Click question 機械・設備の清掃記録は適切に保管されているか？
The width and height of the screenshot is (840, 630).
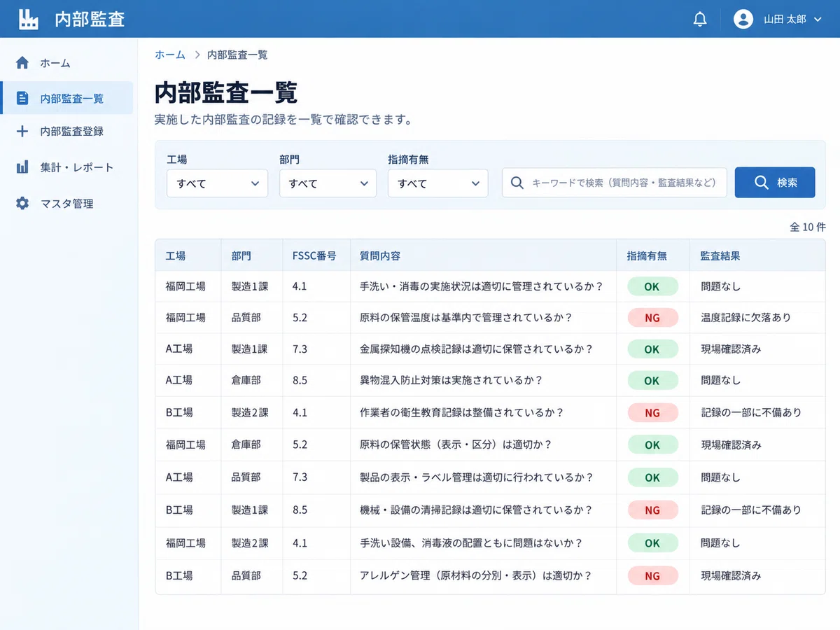pyautogui.click(x=477, y=510)
